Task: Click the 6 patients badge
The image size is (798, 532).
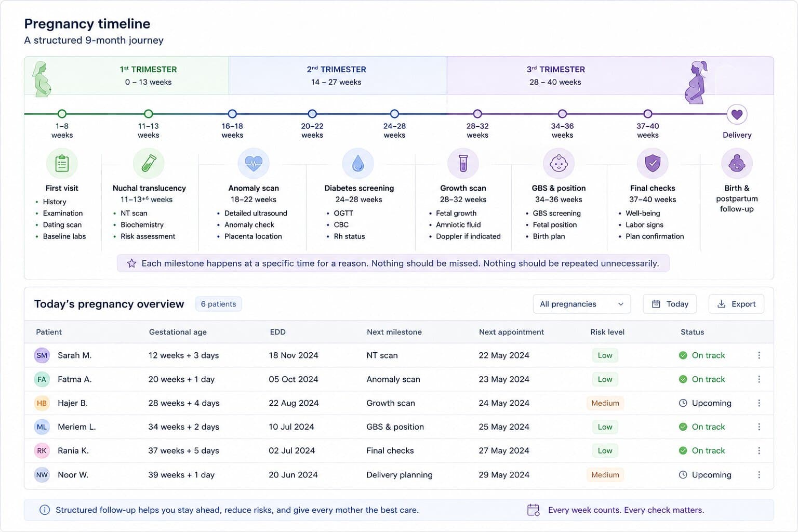Action: tap(218, 304)
